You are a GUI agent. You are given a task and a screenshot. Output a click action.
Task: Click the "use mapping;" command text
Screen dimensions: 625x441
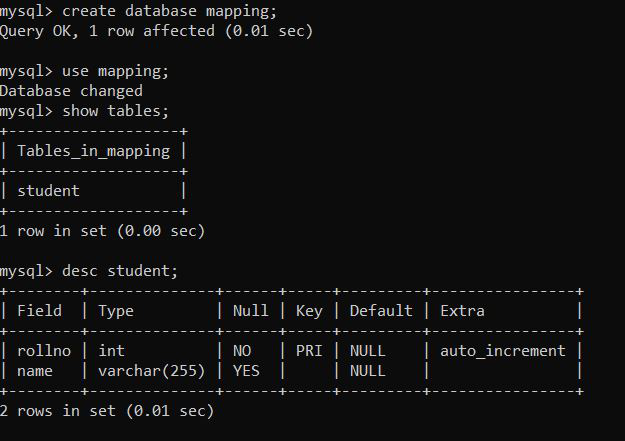(x=115, y=71)
